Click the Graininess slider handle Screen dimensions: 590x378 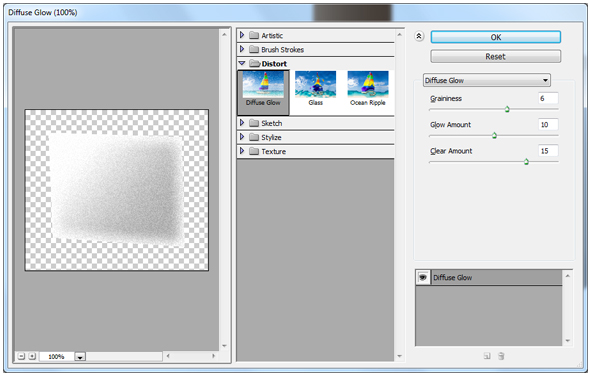click(507, 109)
